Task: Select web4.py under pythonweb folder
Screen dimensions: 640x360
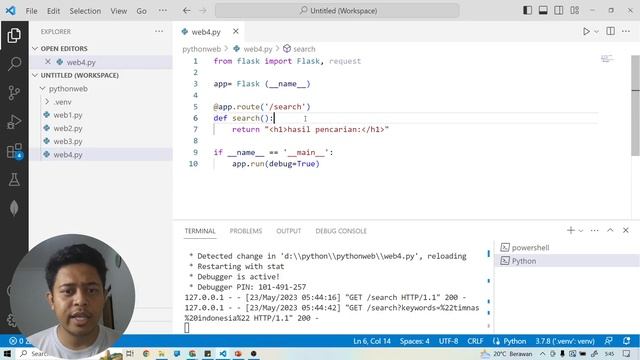Action: click(68, 155)
